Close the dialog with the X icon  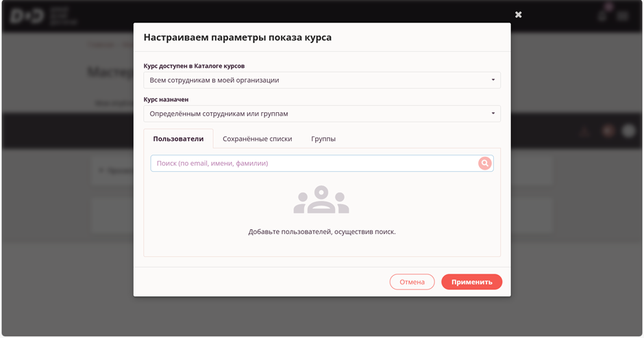tap(519, 15)
